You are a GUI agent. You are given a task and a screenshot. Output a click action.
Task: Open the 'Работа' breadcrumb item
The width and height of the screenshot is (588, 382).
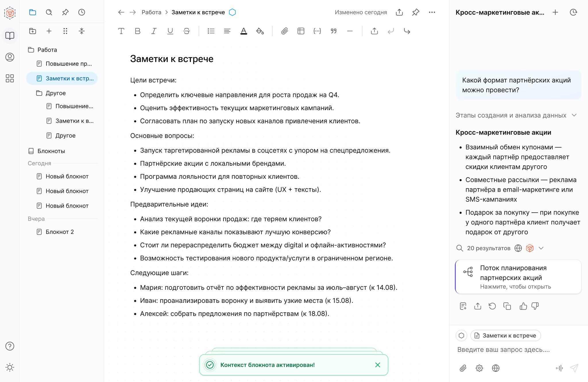click(151, 12)
